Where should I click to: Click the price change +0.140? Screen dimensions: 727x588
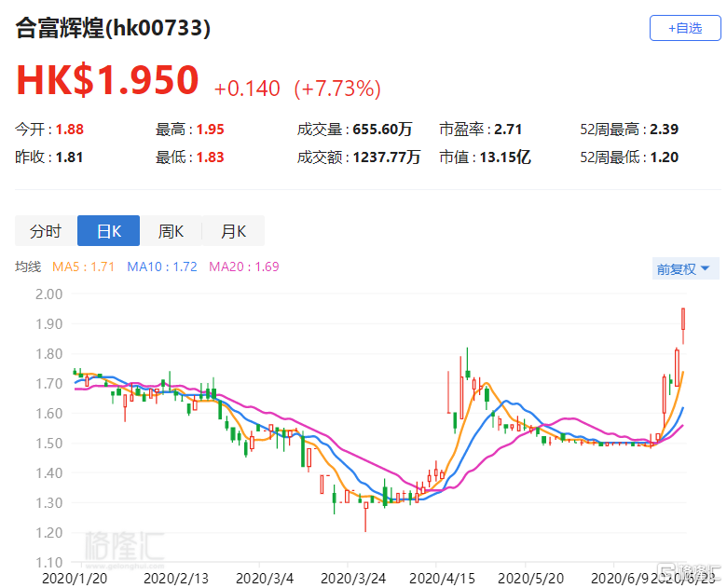pyautogui.click(x=247, y=89)
